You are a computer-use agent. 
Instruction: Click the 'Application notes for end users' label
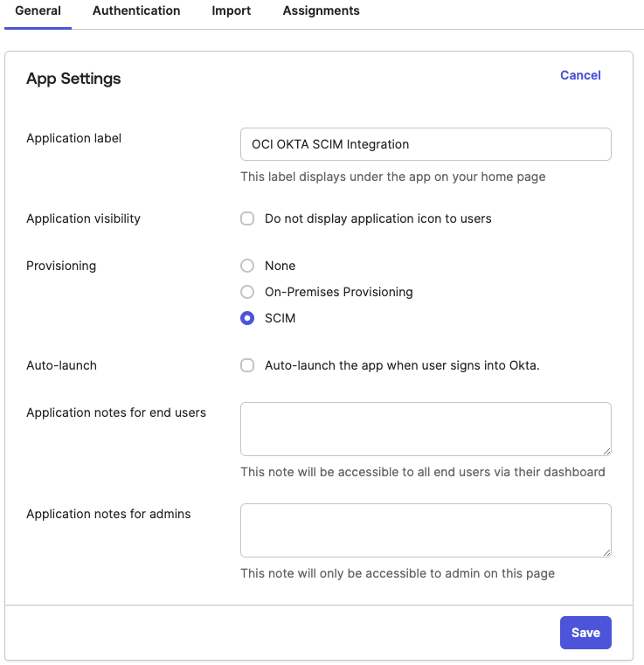pyautogui.click(x=116, y=412)
